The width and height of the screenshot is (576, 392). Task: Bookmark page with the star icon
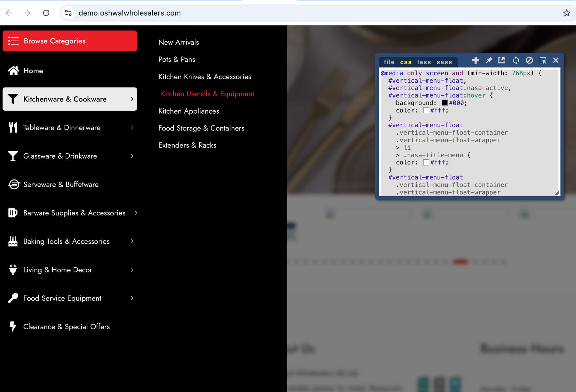tap(566, 13)
